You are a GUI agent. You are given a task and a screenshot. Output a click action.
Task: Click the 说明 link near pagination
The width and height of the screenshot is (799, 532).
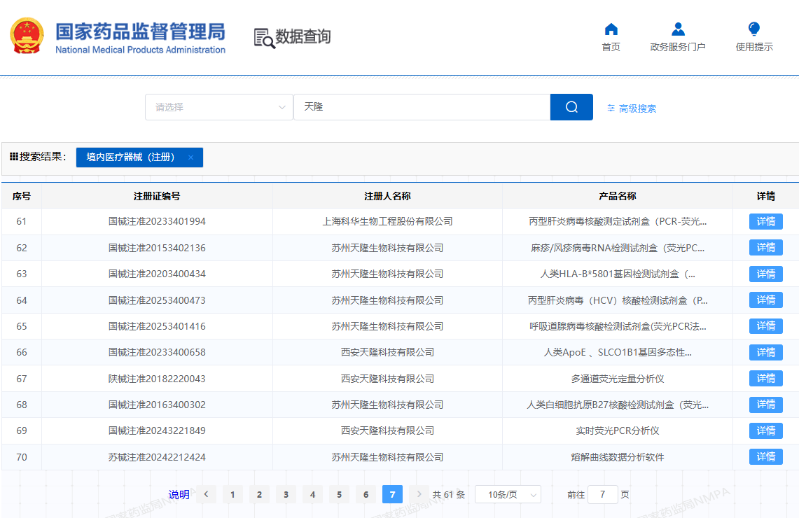tap(179, 494)
